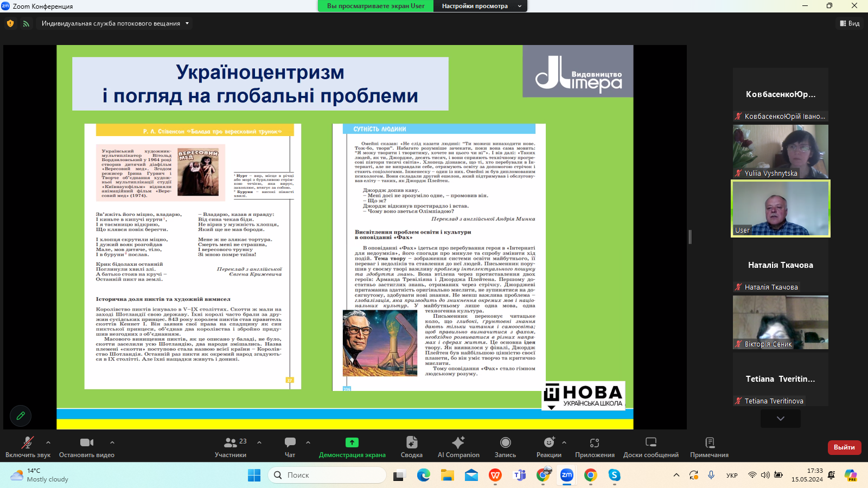Click the red Выйти button
The width and height of the screenshot is (868, 488).
pos(844,447)
